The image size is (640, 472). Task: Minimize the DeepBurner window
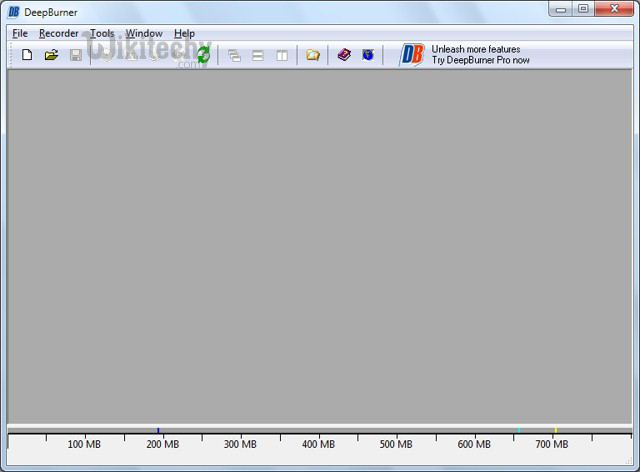tap(561, 9)
